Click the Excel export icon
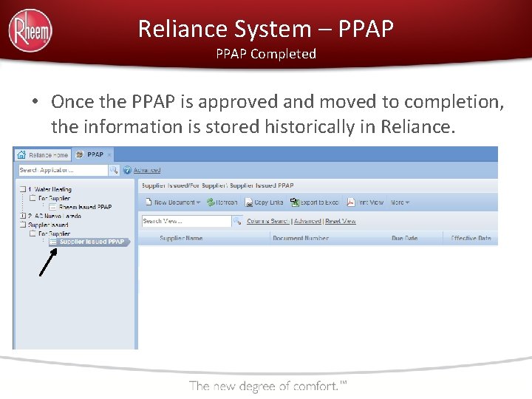Image resolution: width=532 pixels, height=399 pixels. click(x=294, y=202)
